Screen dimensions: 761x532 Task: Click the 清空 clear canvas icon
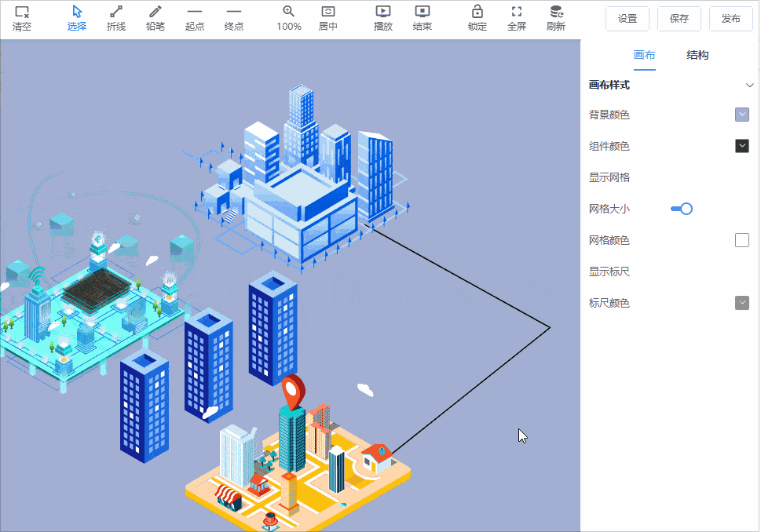[x=22, y=13]
